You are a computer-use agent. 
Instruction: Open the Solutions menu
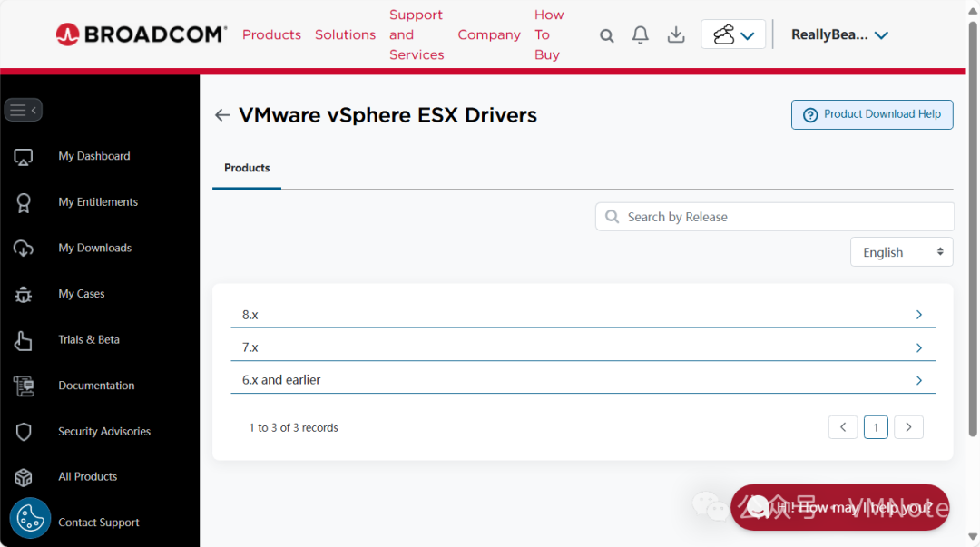point(345,34)
